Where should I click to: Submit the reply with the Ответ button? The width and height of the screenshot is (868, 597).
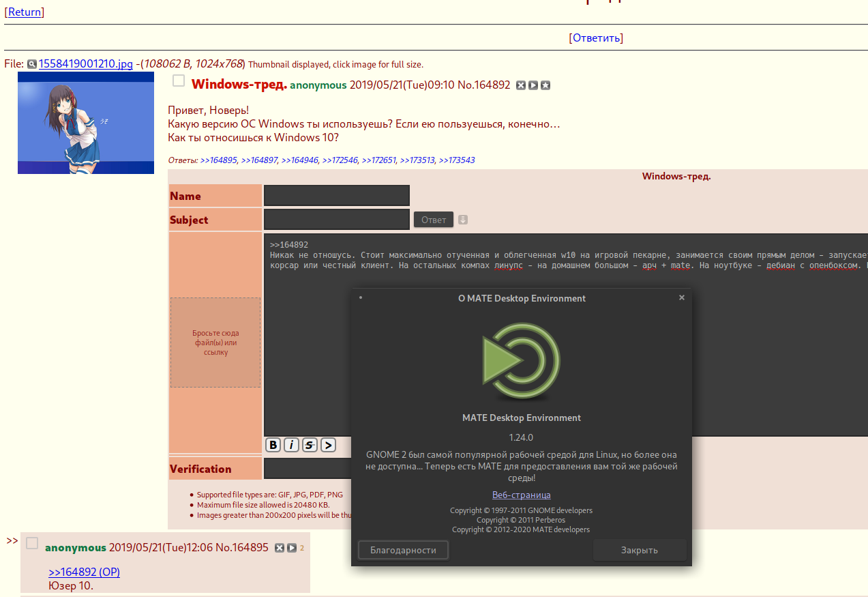click(x=434, y=220)
